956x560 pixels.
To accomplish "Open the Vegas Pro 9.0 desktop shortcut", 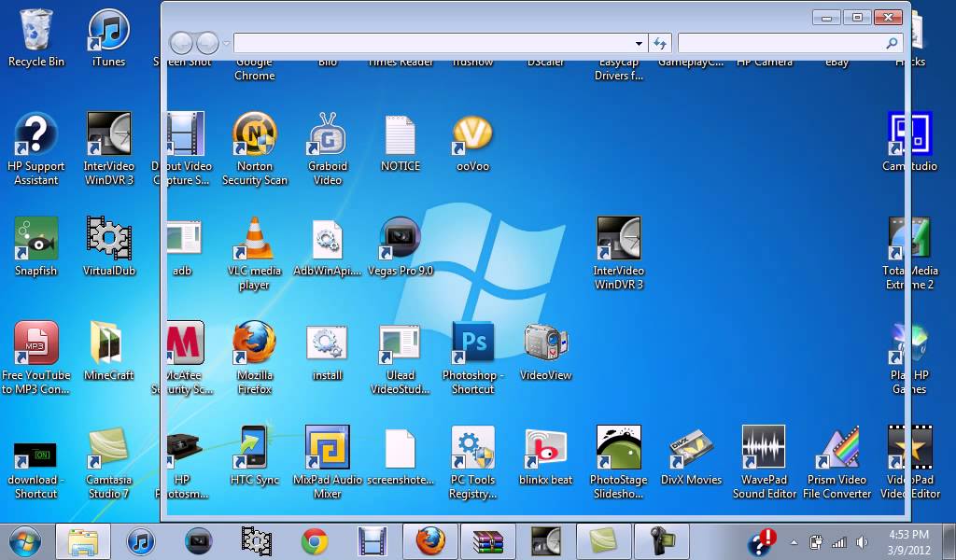I will click(x=400, y=246).
